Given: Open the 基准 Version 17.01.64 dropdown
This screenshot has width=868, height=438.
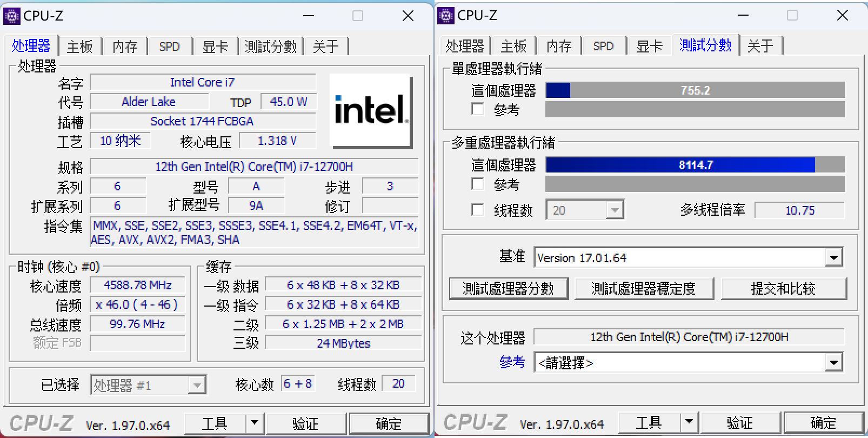Looking at the screenshot, I should [x=834, y=257].
